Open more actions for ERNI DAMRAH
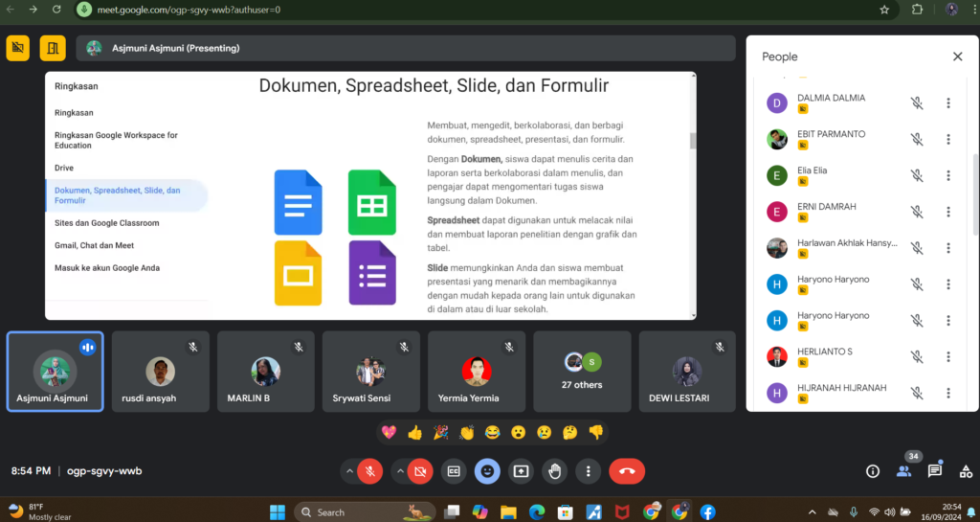The width and height of the screenshot is (980, 522). pos(948,212)
